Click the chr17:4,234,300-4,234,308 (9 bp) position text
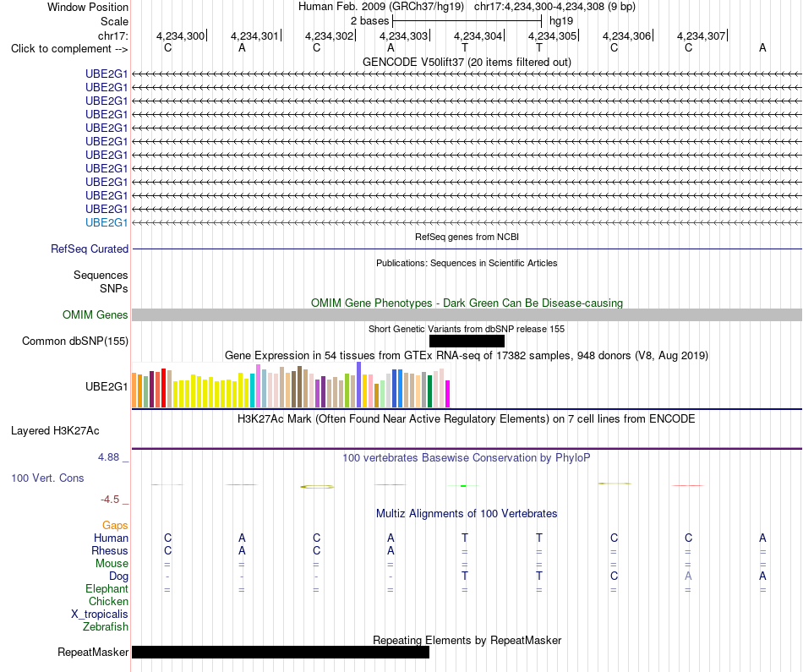The image size is (803, 672). click(554, 7)
